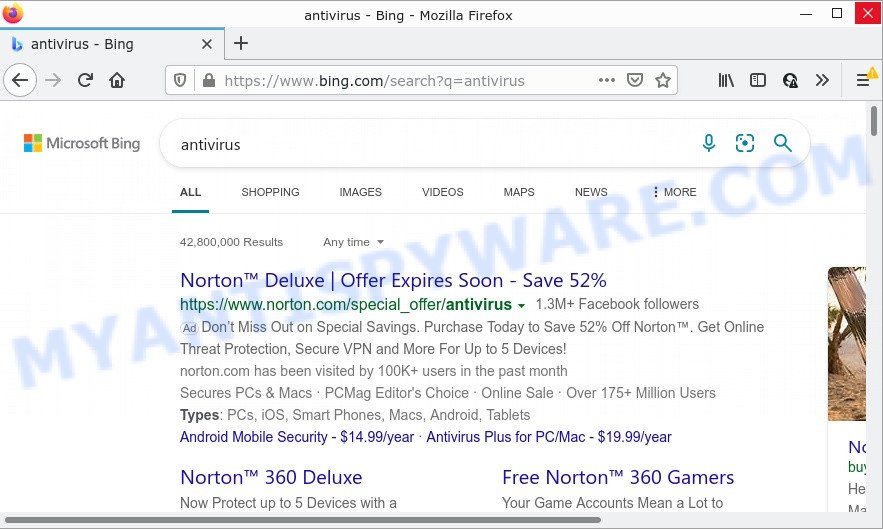
Task: Search by voice with microphone icon
Action: 709,143
